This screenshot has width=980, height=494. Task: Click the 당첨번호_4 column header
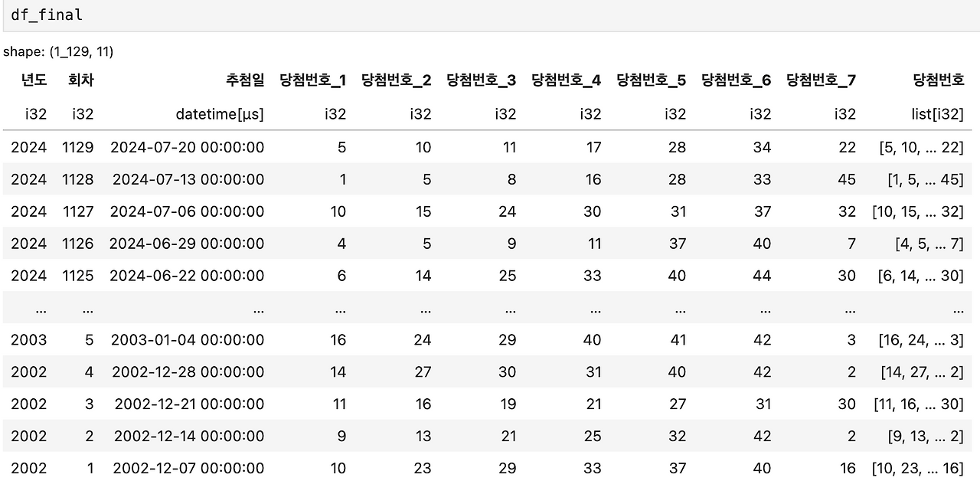pyautogui.click(x=567, y=80)
